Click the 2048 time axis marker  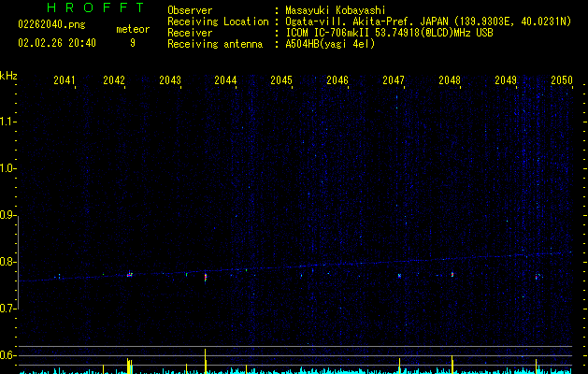450,79
